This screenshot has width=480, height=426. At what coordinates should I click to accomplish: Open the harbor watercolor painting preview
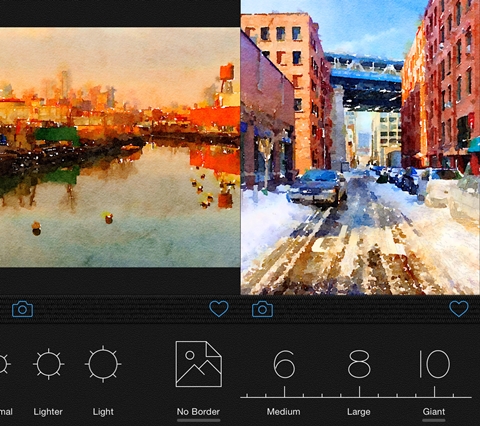[x=120, y=147]
